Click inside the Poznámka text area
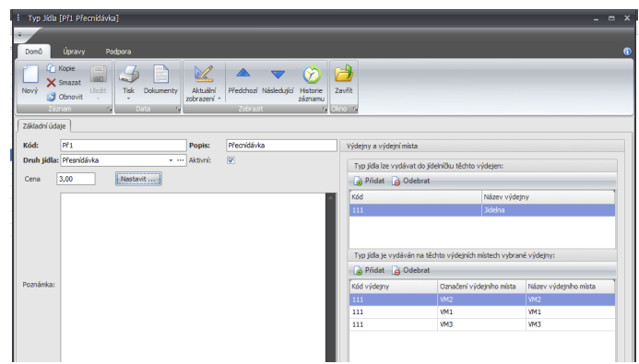Image resolution: width=639 pixels, height=364 pixels. click(193, 276)
